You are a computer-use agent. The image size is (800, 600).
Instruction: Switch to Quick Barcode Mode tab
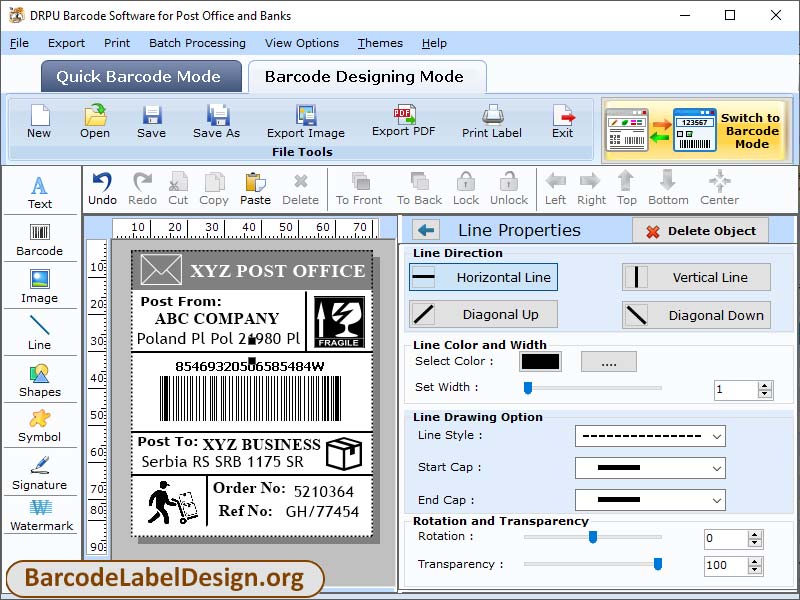(x=141, y=77)
